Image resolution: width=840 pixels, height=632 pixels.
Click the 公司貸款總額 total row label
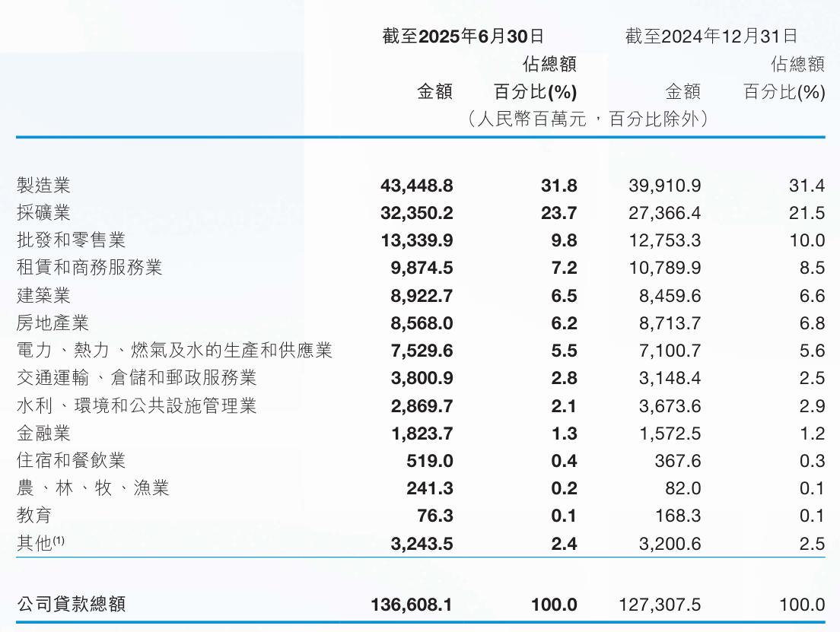[x=71, y=605]
